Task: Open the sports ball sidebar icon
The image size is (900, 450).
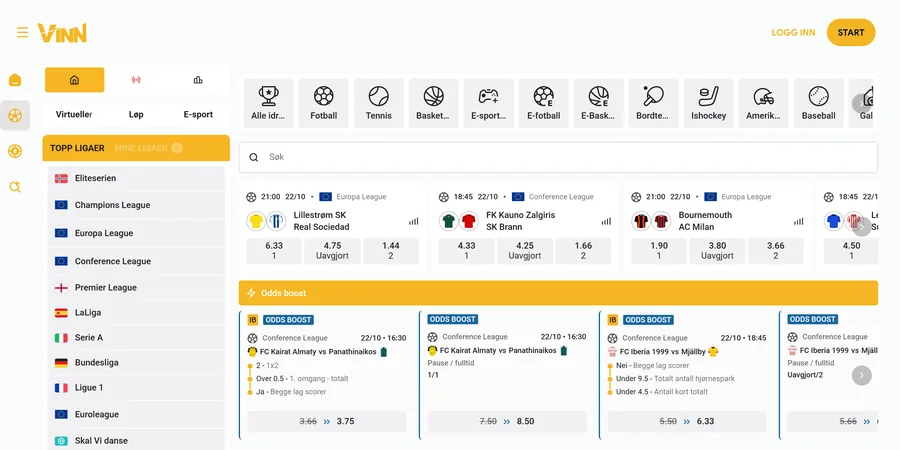Action: tap(15, 116)
